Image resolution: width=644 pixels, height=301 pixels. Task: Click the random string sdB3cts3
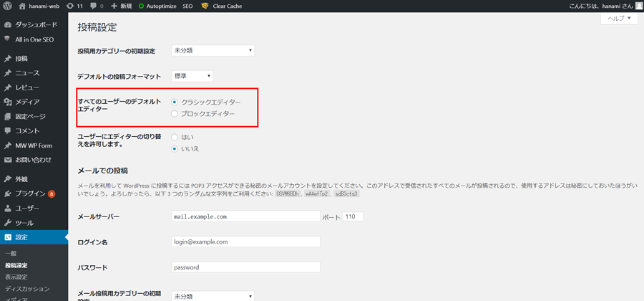[x=346, y=193]
